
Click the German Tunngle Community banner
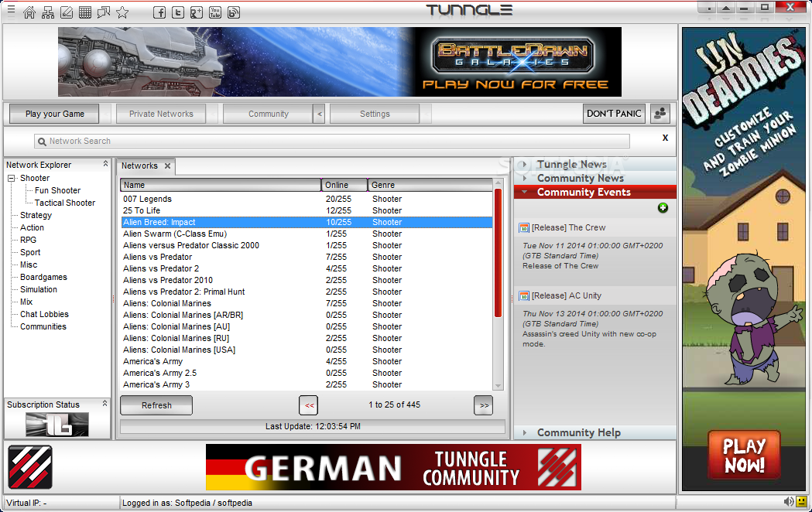coord(393,467)
